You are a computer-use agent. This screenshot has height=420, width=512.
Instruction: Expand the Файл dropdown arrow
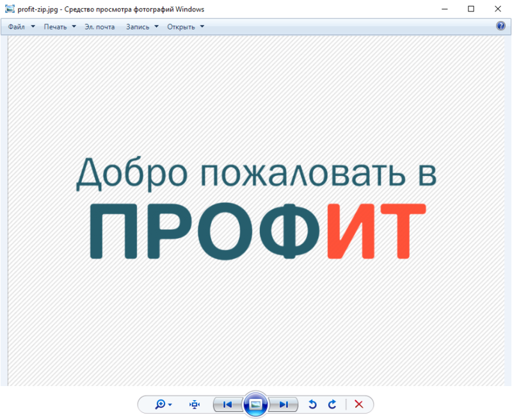pos(33,26)
